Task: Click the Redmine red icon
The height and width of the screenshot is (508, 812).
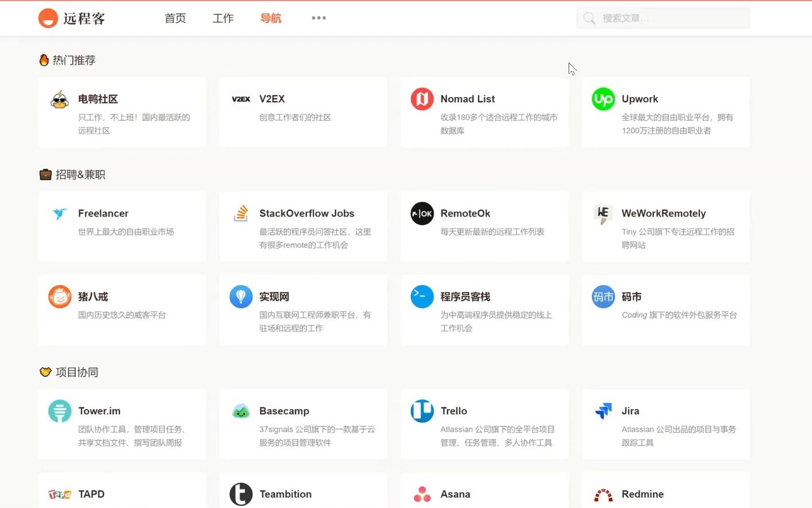Action: [x=604, y=495]
